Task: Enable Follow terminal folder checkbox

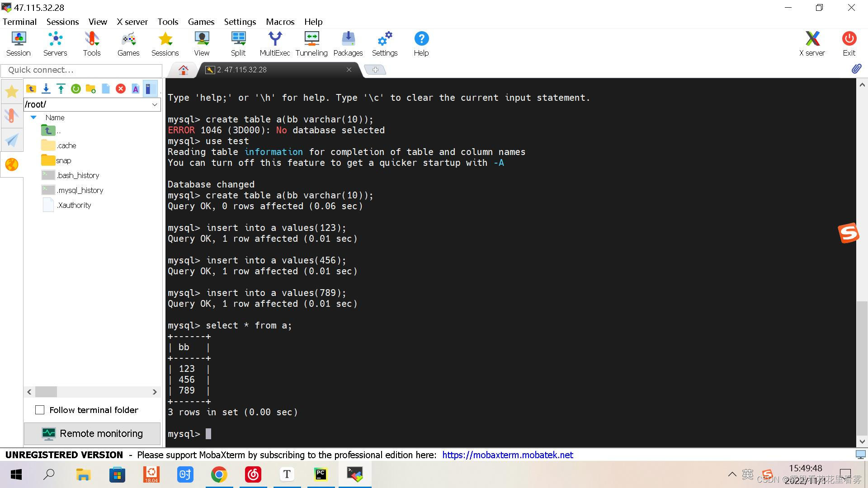Action: (40, 410)
